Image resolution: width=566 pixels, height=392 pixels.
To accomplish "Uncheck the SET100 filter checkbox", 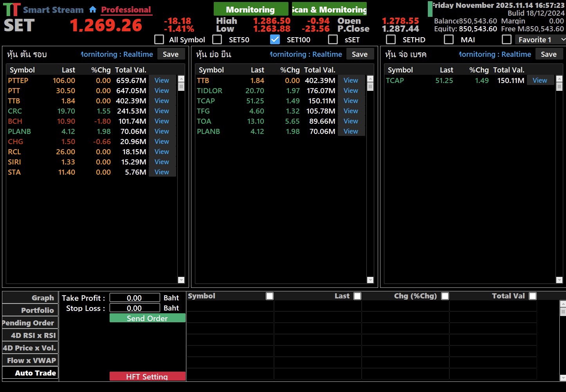I will (275, 40).
